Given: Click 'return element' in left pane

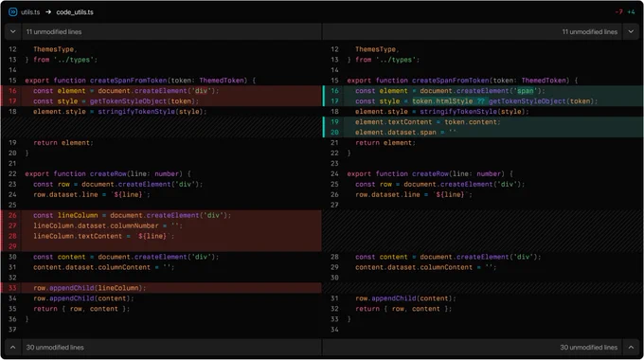Looking at the screenshot, I should [63, 143].
